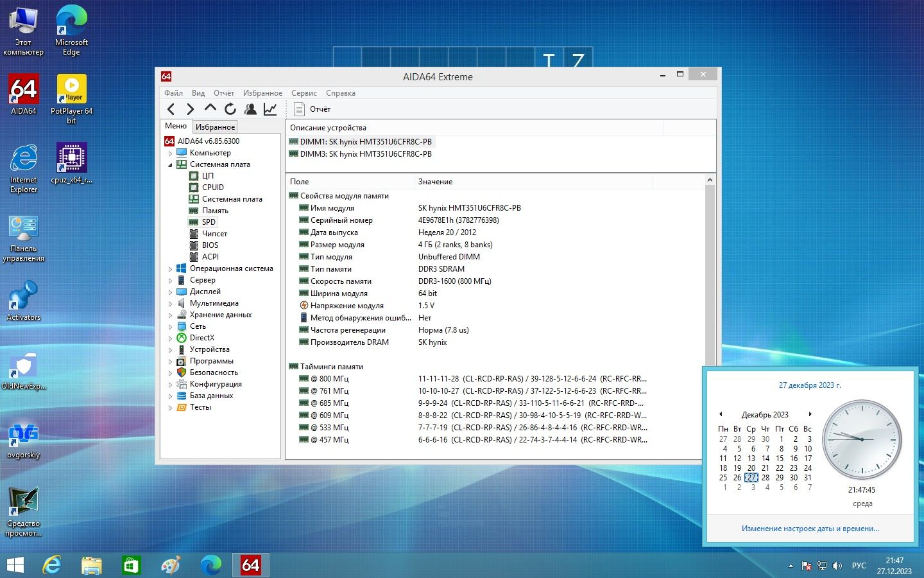This screenshot has height=578, width=924.
Task: Refresh the page with the Refresh icon
Action: (x=230, y=109)
